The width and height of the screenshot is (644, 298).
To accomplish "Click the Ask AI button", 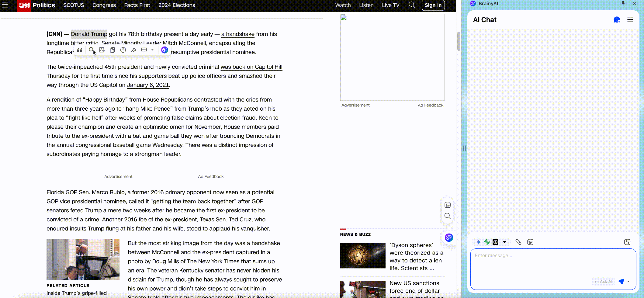I will [604, 282].
